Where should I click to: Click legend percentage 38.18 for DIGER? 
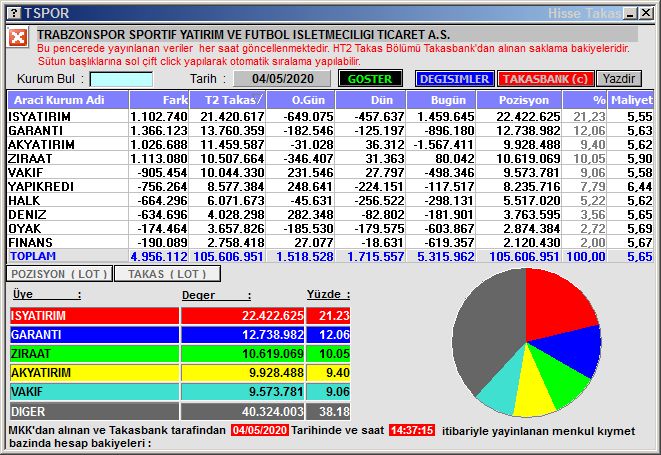(334, 411)
